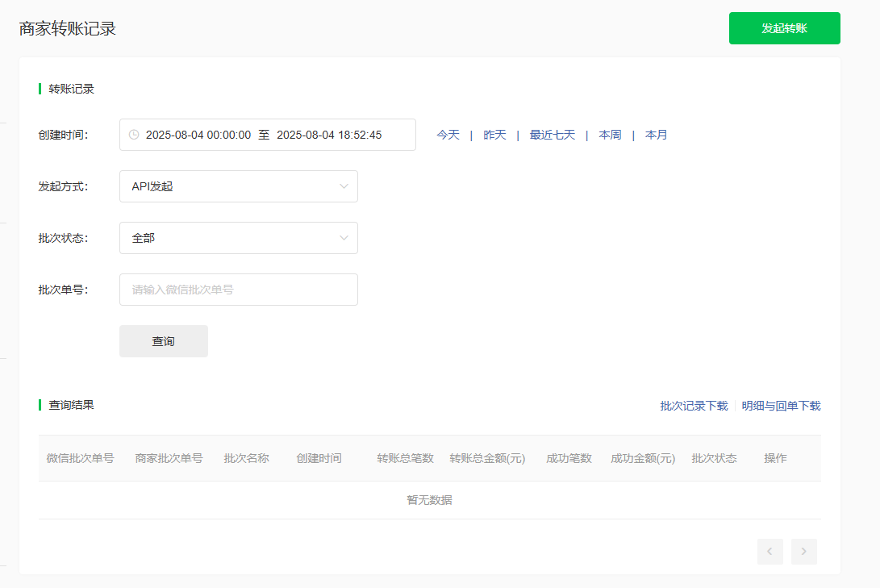Screen dimensions: 880x588
Task: Click the 查询结果 section heading
Action: (71, 405)
